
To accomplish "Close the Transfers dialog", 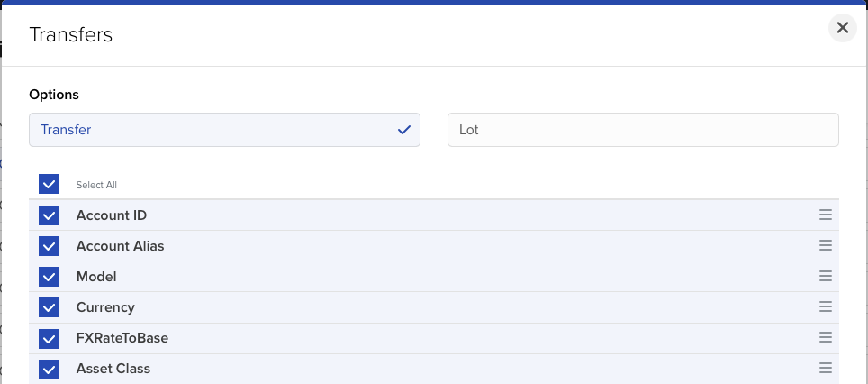I will point(842,28).
